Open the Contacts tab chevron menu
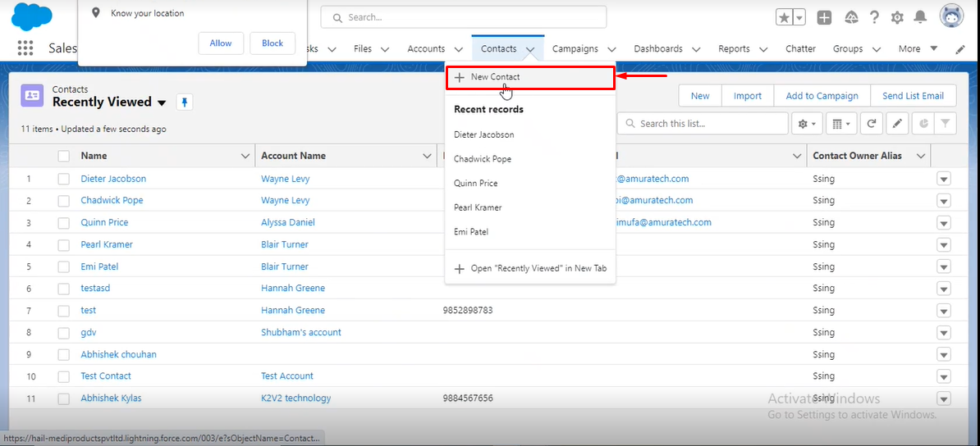Viewport: 980px width, 446px height. [x=530, y=48]
